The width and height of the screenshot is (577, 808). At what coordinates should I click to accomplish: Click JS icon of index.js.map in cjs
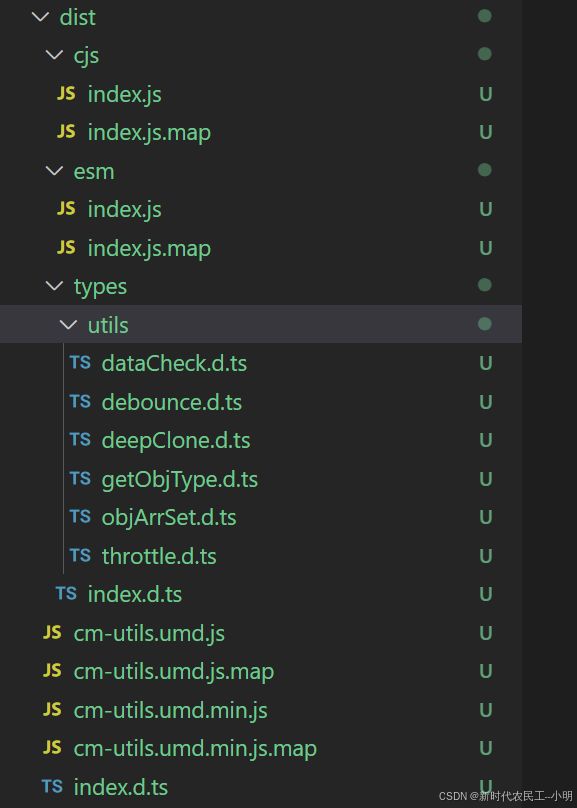(66, 132)
